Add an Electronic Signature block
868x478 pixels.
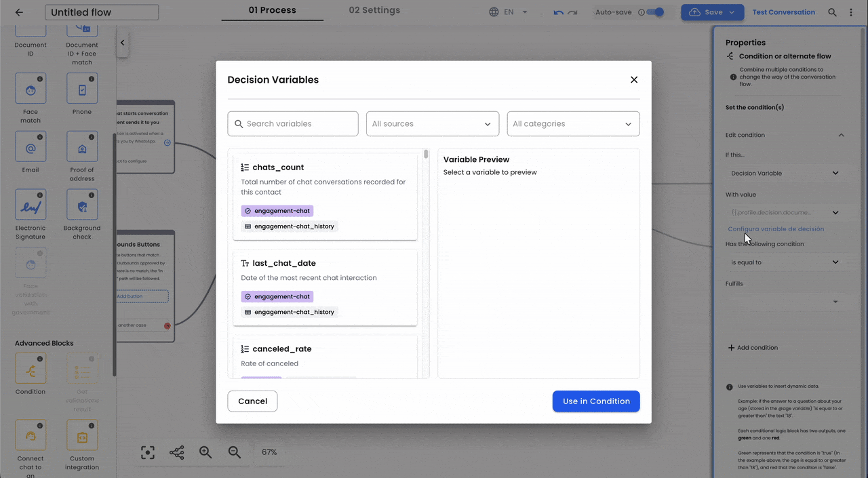pyautogui.click(x=30, y=205)
